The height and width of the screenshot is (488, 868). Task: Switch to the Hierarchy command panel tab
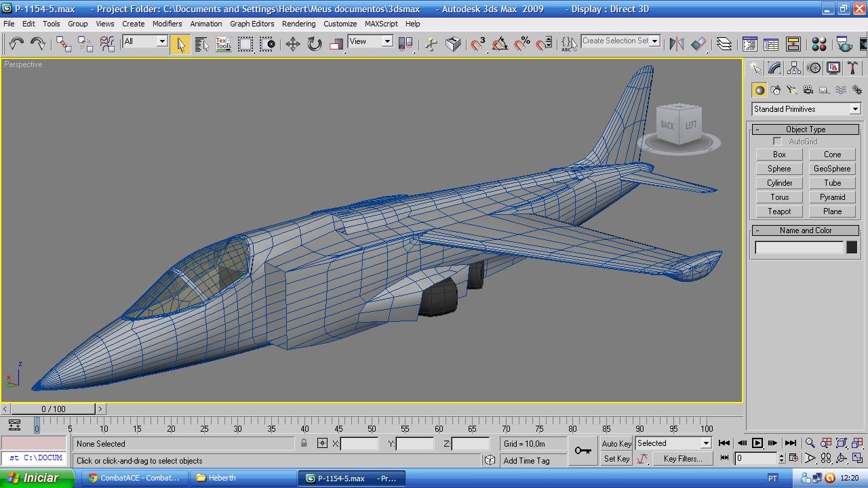tap(794, 68)
